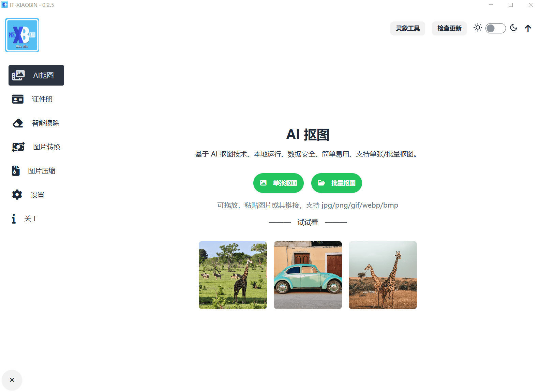
Task: Try the giraffe in grassland sample
Action: pyautogui.click(x=233, y=275)
